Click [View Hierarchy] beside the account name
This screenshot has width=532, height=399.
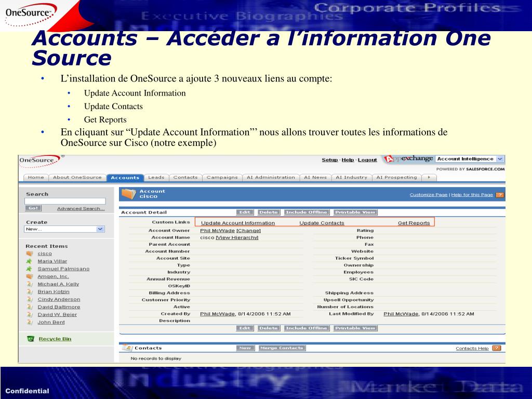click(237, 237)
